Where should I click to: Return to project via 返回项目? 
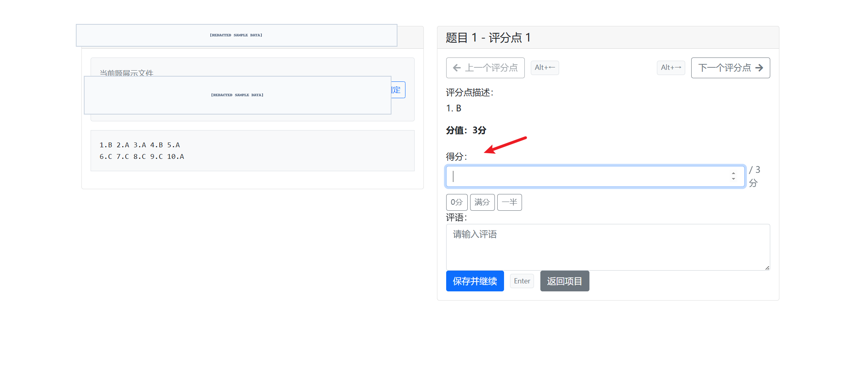[x=565, y=281]
